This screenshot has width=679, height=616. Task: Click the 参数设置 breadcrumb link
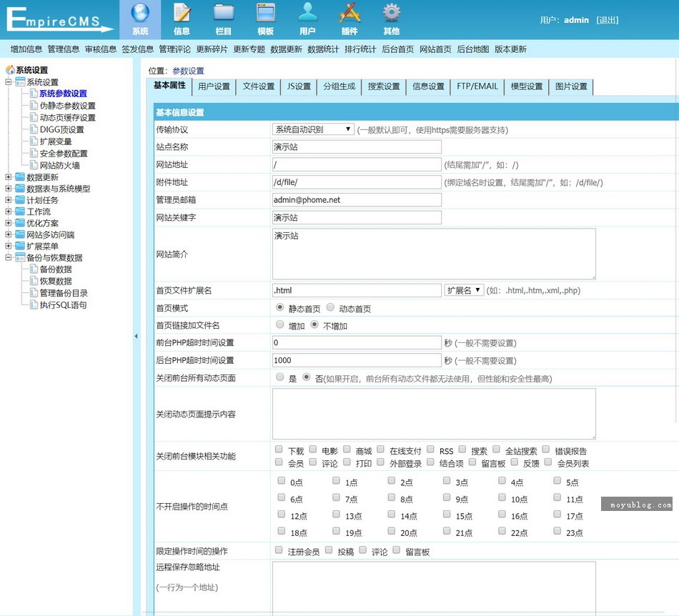(188, 71)
